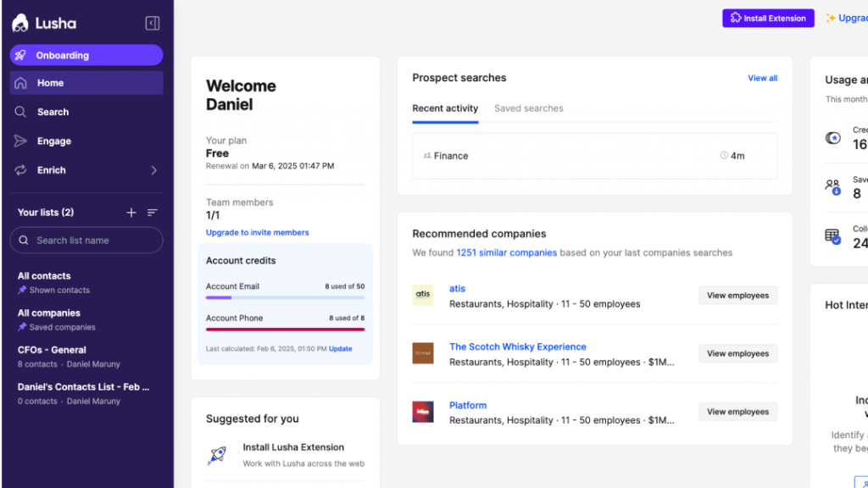Image resolution: width=868 pixels, height=488 pixels.
Task: Click the '8 used of 50' text
Action: pos(345,286)
